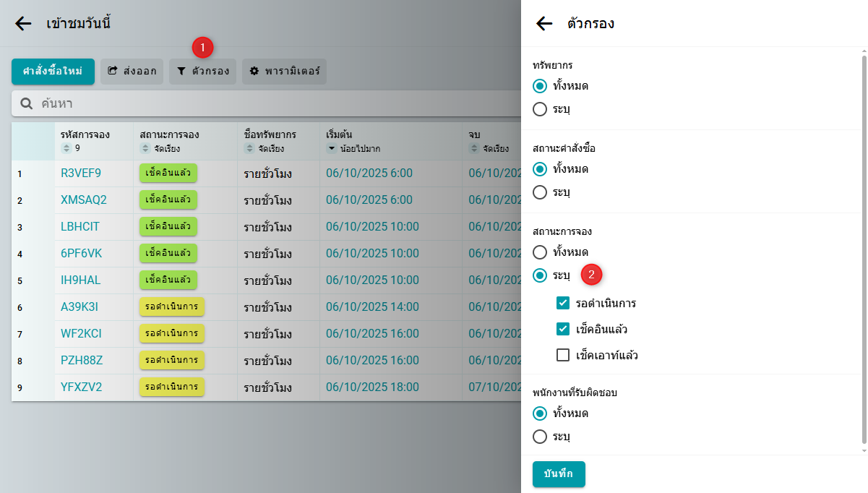
Task: Sort the ชื่อทรัพยากร column
Action: (x=250, y=148)
